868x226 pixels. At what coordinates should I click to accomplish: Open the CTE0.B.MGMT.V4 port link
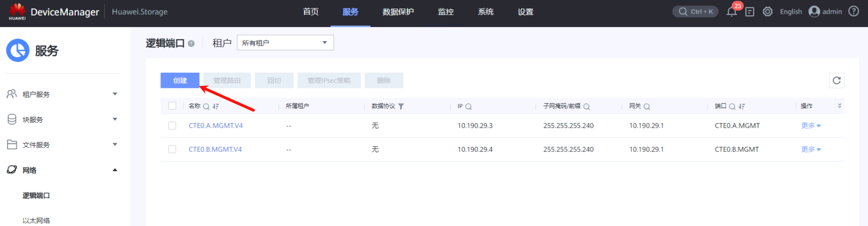coord(215,150)
